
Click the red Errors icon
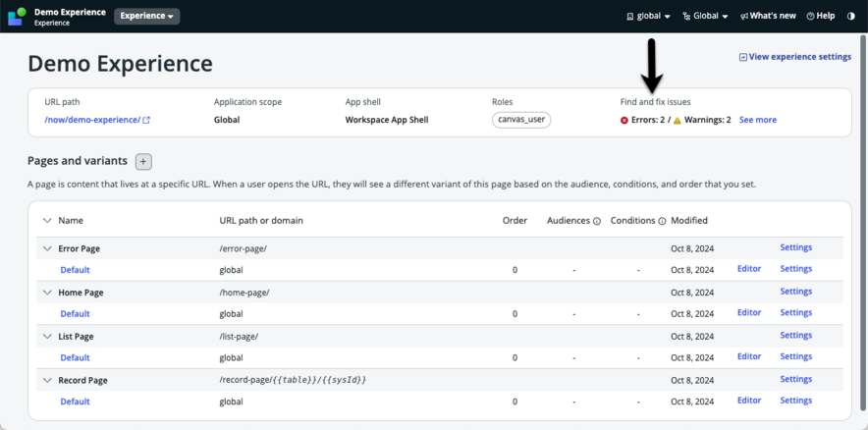(x=624, y=120)
